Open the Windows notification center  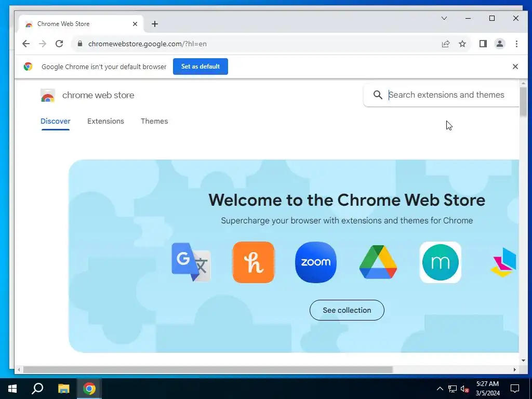click(x=515, y=389)
